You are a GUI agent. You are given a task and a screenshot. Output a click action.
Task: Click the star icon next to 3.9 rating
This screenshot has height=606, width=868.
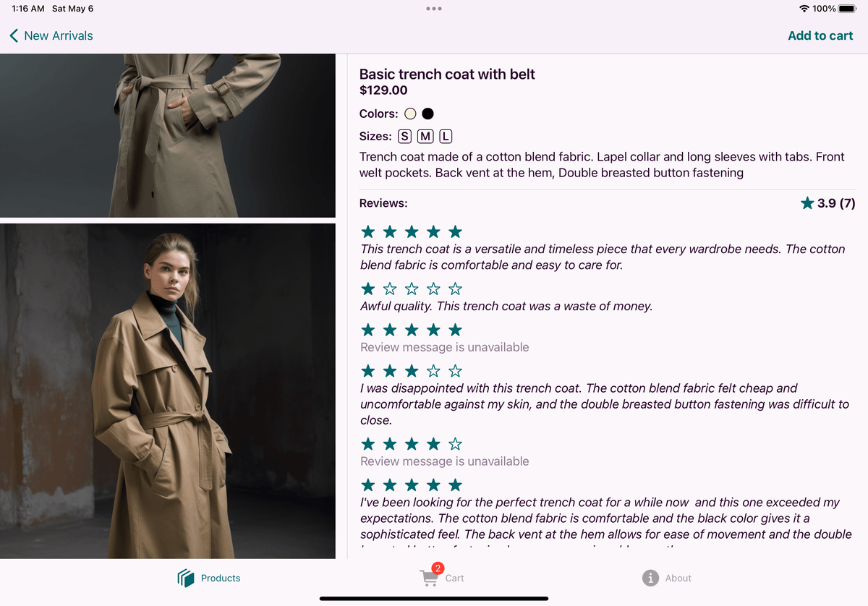pyautogui.click(x=807, y=203)
